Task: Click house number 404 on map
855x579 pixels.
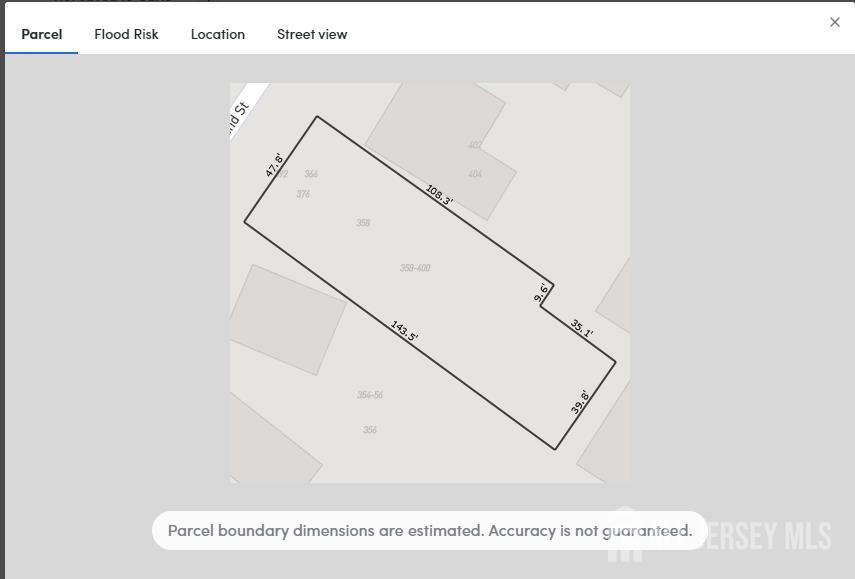Action: click(475, 174)
